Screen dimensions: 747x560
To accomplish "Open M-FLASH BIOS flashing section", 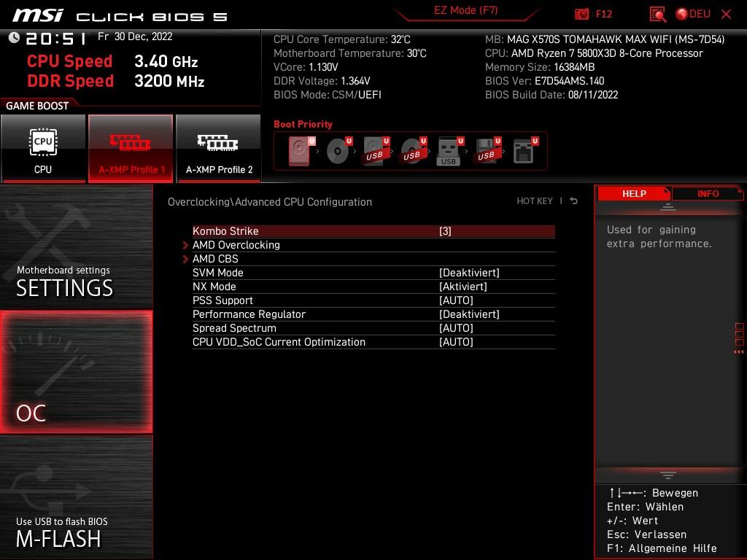I will [76, 497].
